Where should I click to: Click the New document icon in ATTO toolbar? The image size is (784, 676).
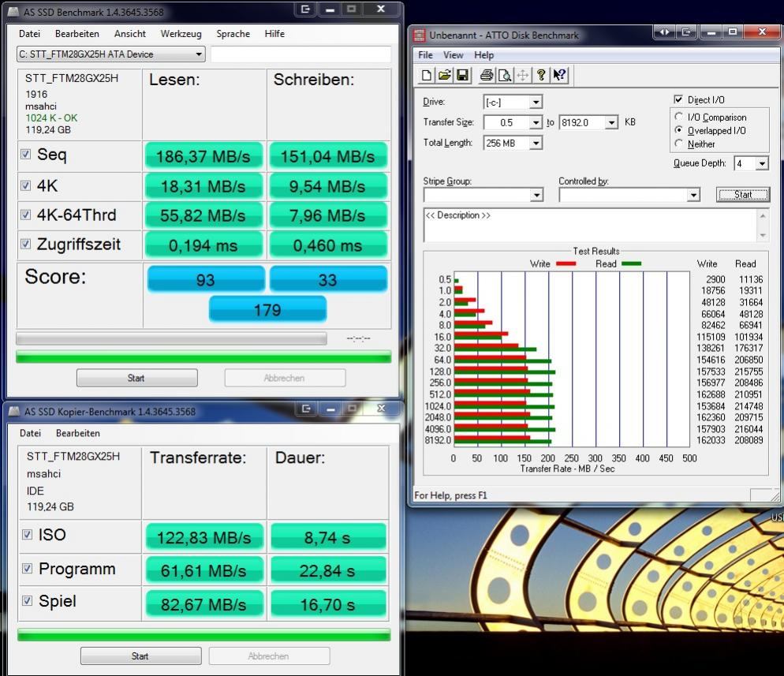point(427,76)
